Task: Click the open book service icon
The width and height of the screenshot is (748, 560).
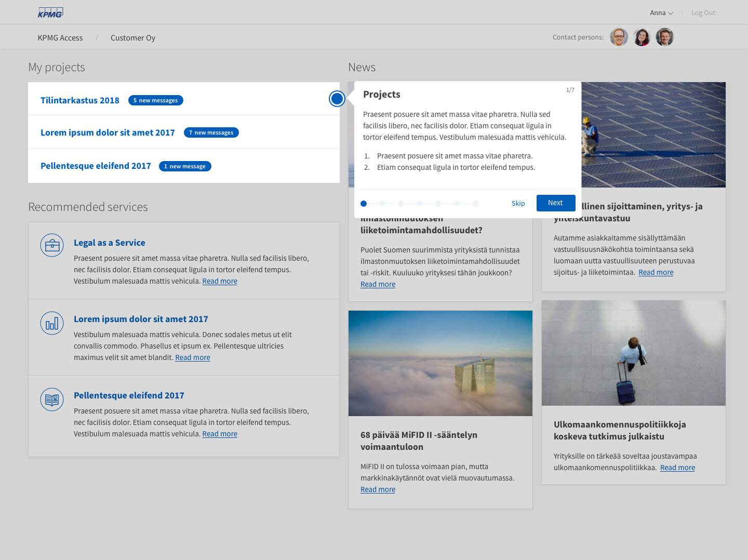Action: tap(52, 399)
